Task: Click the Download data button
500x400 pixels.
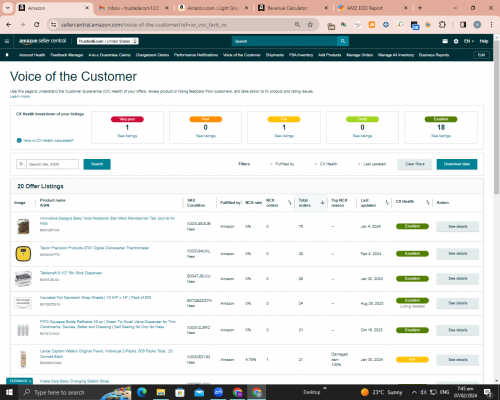Action: (x=457, y=164)
